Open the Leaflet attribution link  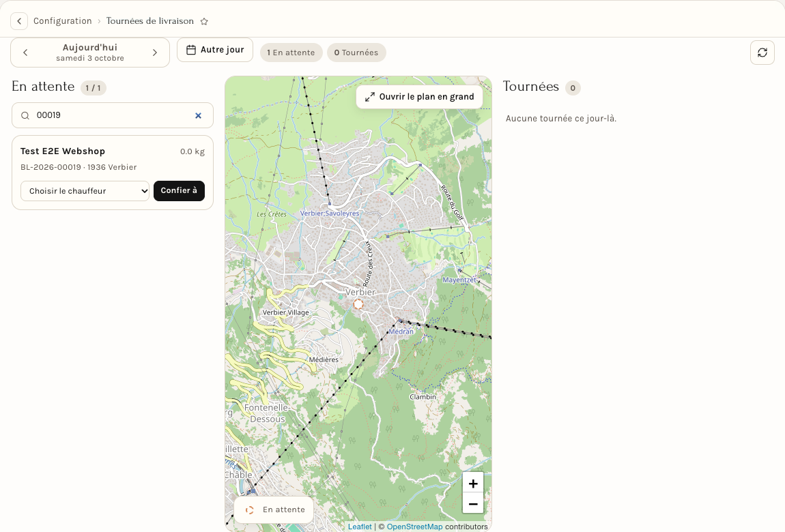pos(360,527)
